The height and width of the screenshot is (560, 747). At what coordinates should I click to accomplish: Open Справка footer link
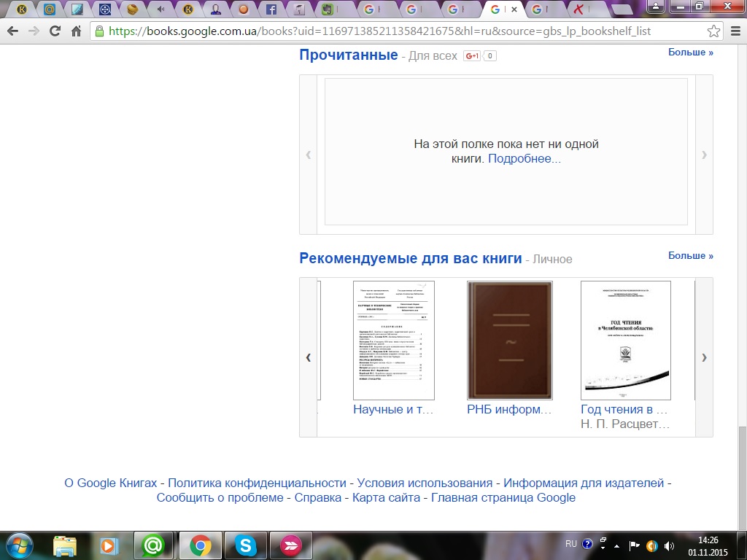click(x=318, y=497)
